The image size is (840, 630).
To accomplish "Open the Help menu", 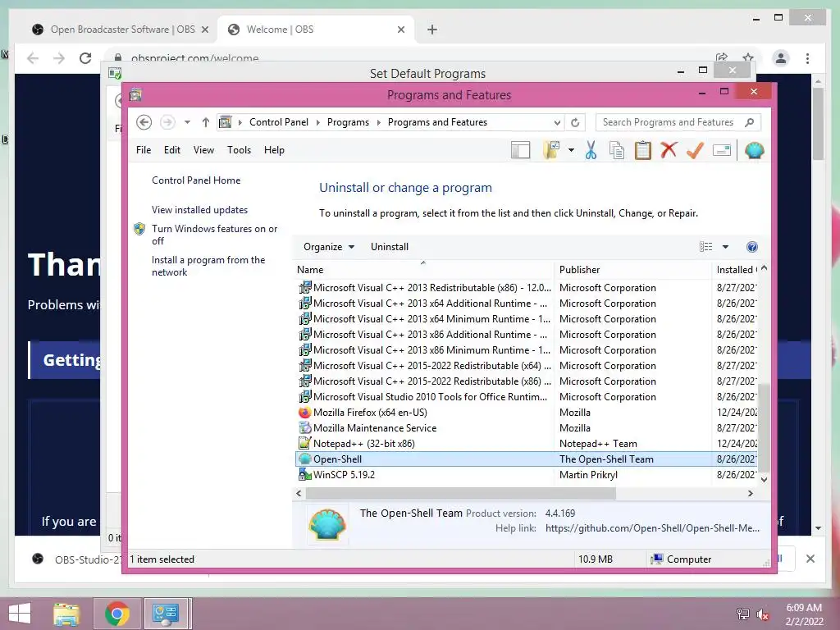I will 274,150.
